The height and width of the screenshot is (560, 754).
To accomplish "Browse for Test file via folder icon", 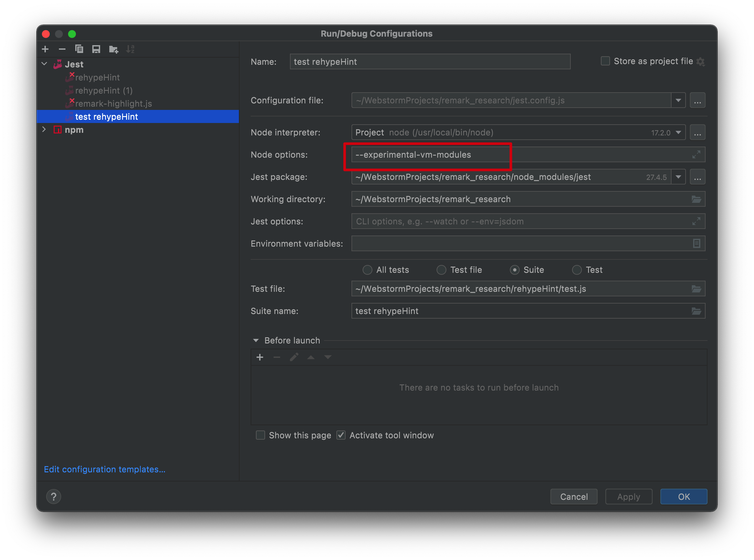I will 696,289.
